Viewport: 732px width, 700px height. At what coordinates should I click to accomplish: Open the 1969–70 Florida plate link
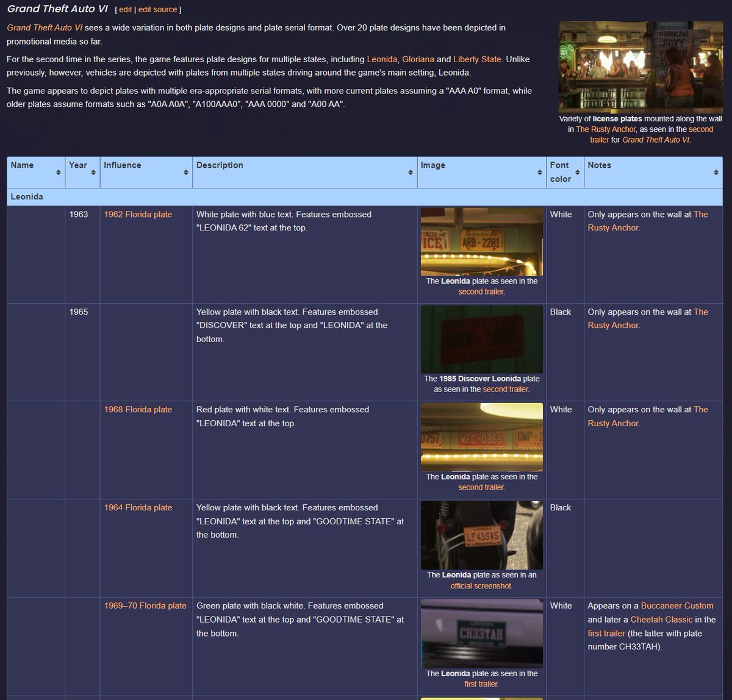coord(145,605)
